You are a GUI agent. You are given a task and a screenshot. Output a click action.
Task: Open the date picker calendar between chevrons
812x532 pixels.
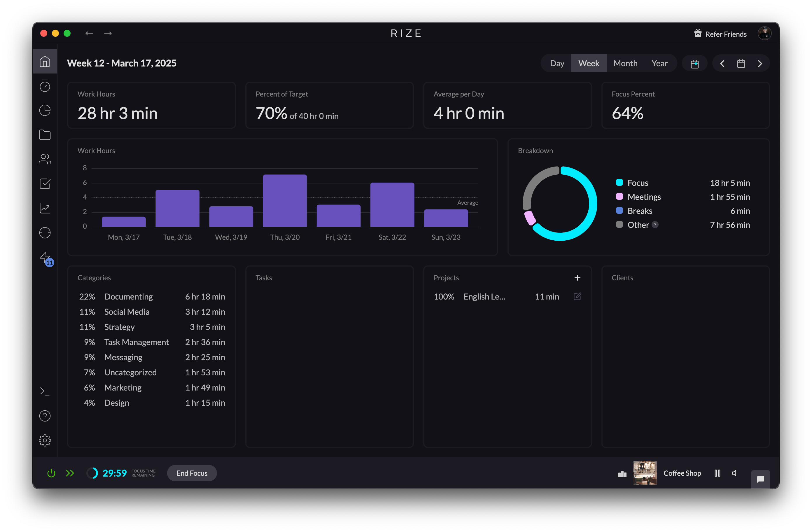[741, 64]
